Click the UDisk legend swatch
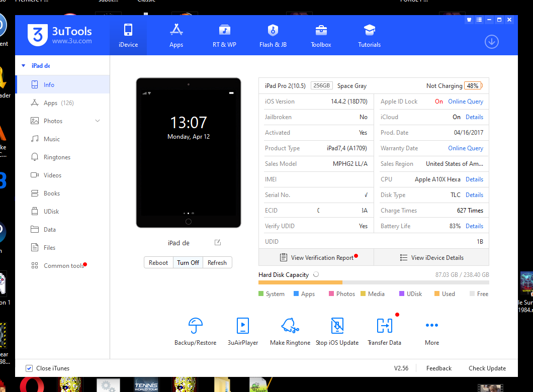The width and height of the screenshot is (533, 392). (402, 294)
